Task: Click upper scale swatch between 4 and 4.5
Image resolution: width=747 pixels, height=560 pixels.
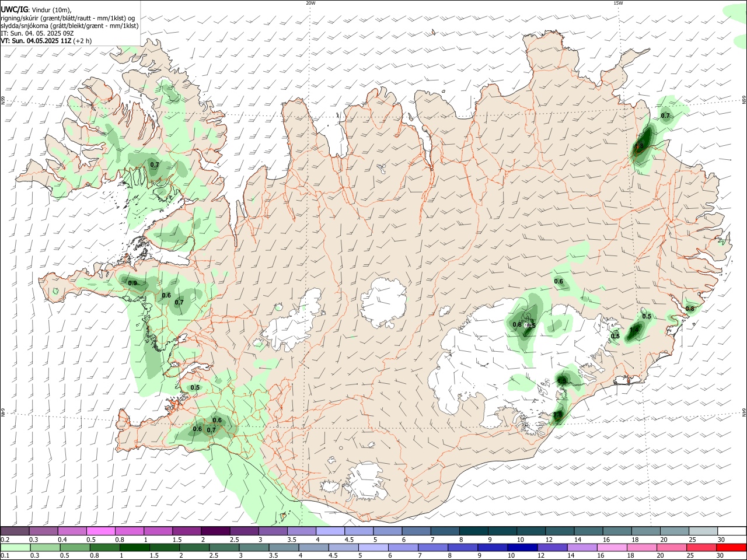Action: click(330, 531)
